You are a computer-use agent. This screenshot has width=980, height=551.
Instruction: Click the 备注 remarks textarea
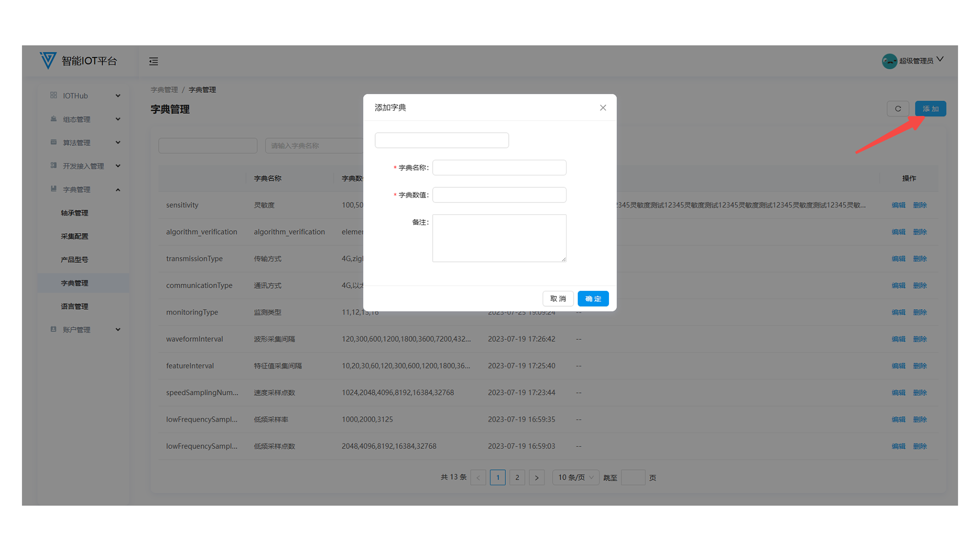[499, 238]
